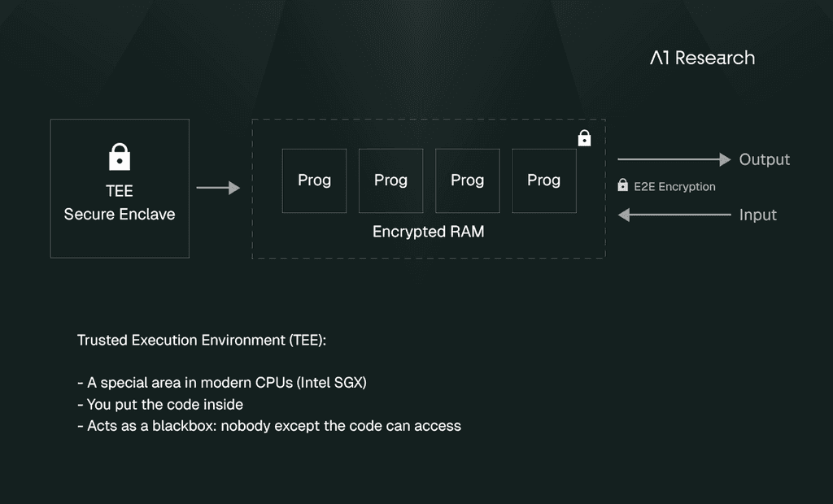Click the A1 Research logo
Viewport: 833px width, 504px height.
coord(702,58)
